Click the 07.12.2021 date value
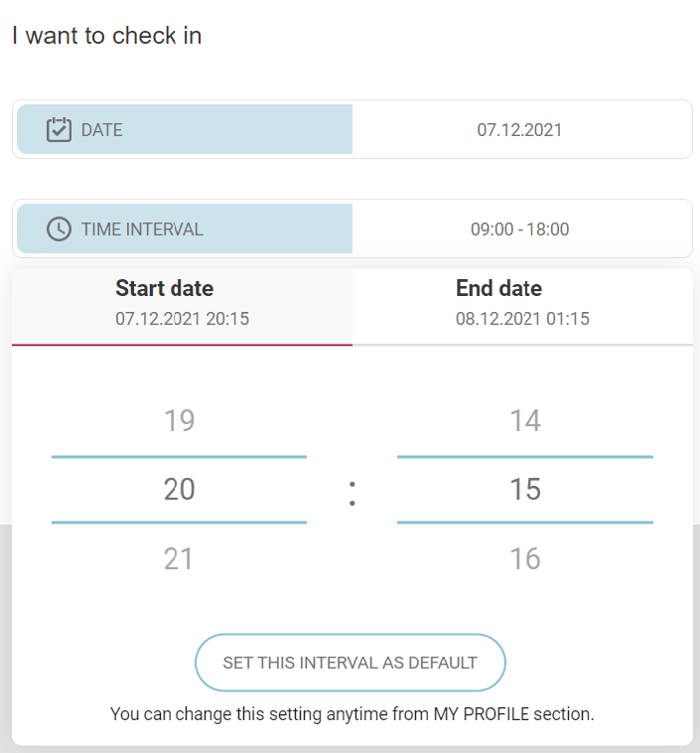Image resolution: width=700 pixels, height=753 pixels. click(x=519, y=130)
